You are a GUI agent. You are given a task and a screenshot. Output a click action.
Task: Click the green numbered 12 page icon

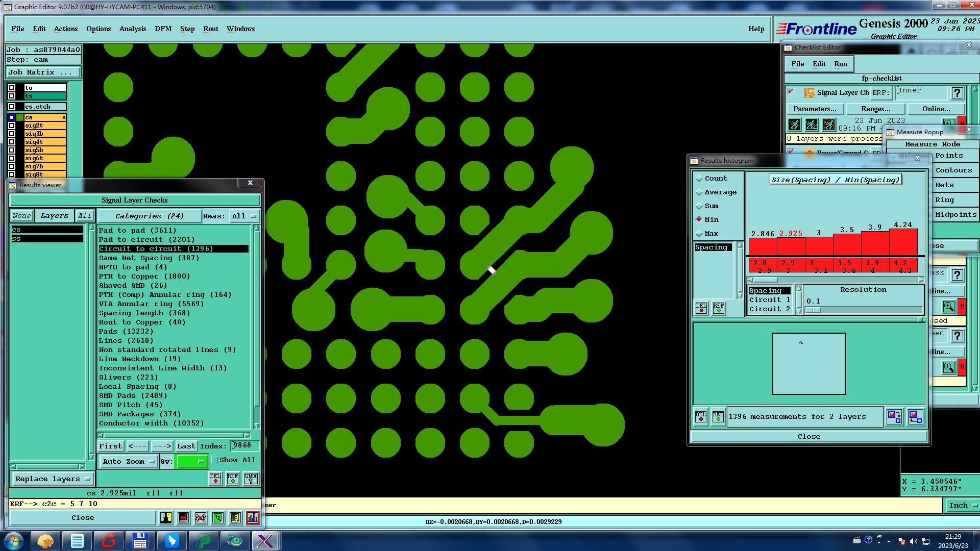tap(218, 518)
